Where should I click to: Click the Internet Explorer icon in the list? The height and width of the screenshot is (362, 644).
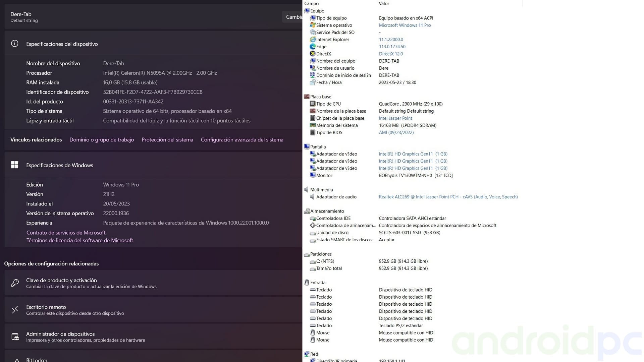(x=313, y=40)
